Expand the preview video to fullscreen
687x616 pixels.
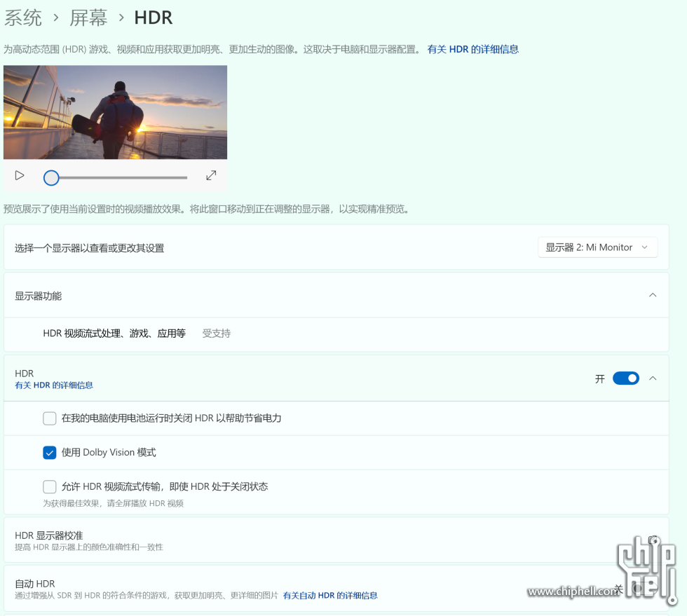tap(211, 176)
